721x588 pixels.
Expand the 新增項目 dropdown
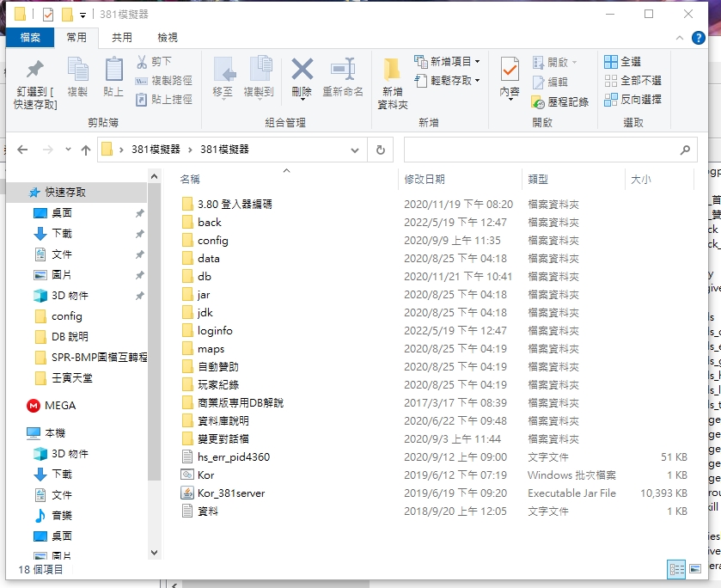(477, 61)
